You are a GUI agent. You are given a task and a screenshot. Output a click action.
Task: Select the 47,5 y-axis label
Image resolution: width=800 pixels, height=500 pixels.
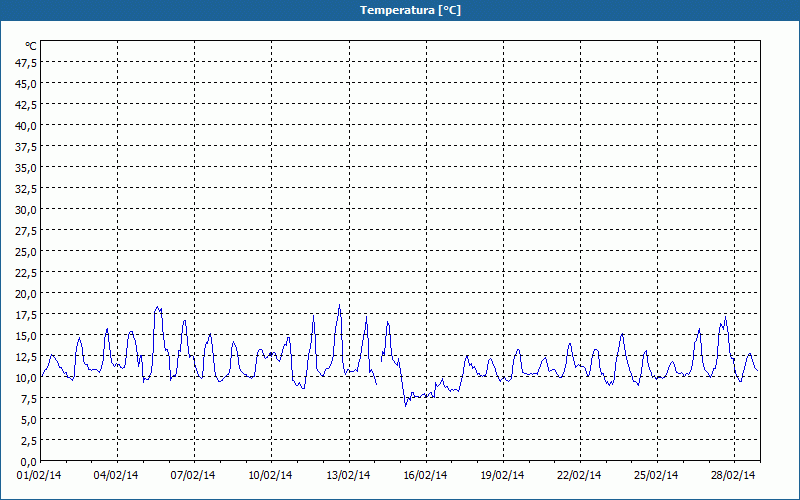27,63
